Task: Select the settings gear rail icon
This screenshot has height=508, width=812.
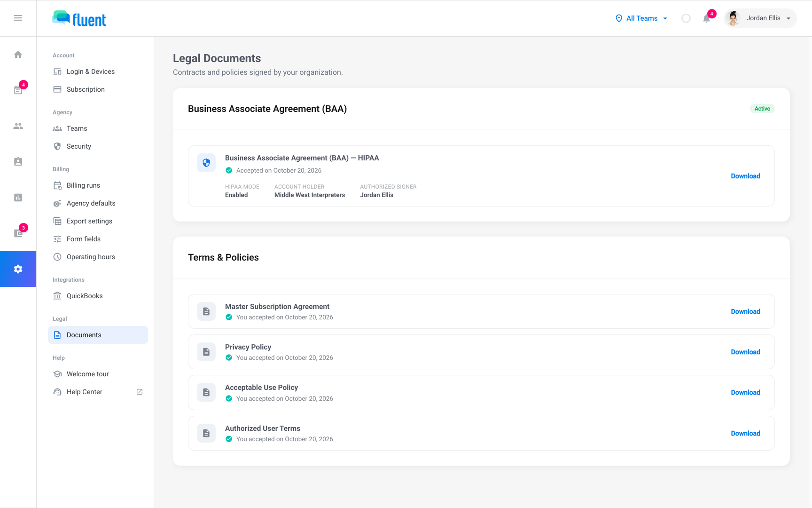Action: tap(18, 269)
